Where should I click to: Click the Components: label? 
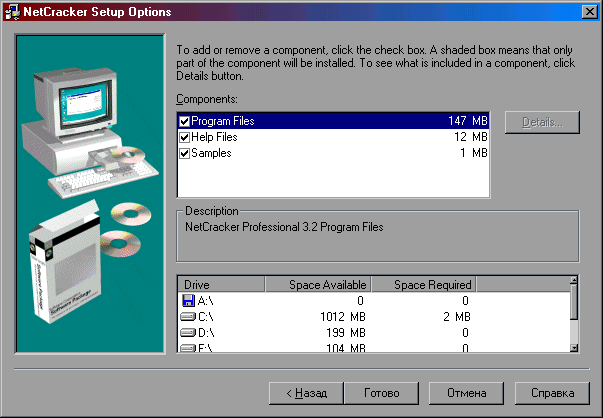(x=207, y=99)
